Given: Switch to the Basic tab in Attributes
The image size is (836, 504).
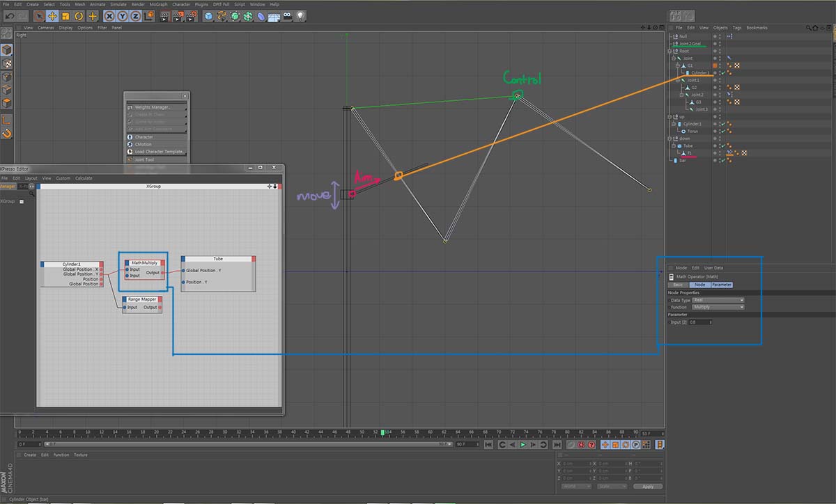Looking at the screenshot, I should [678, 285].
